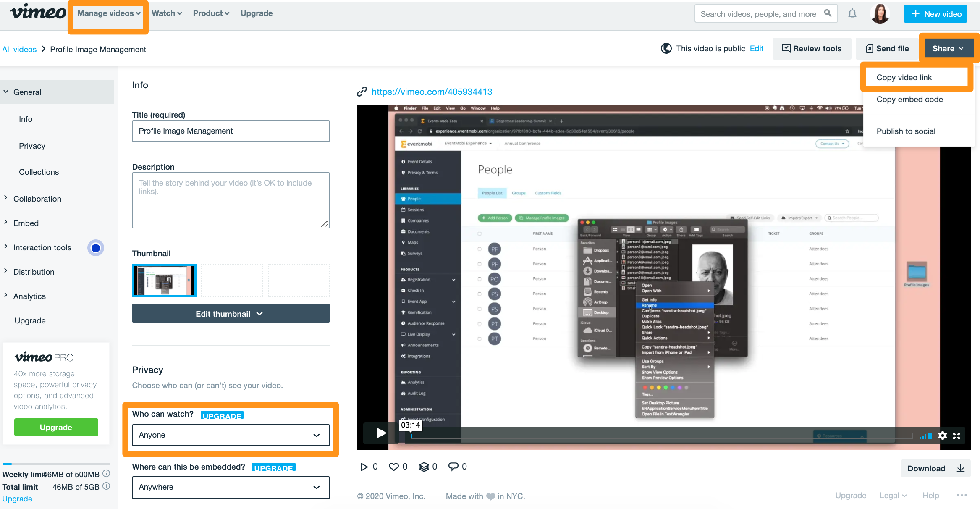Click the Edit thumbnail button
This screenshot has width=980, height=509.
(x=230, y=314)
